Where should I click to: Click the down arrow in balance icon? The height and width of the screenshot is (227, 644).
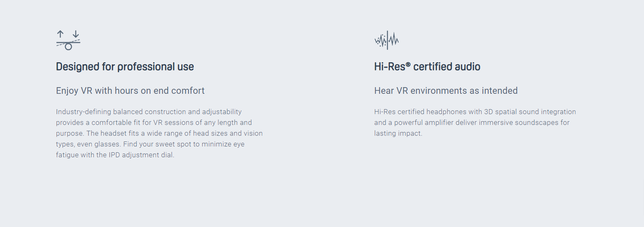76,34
